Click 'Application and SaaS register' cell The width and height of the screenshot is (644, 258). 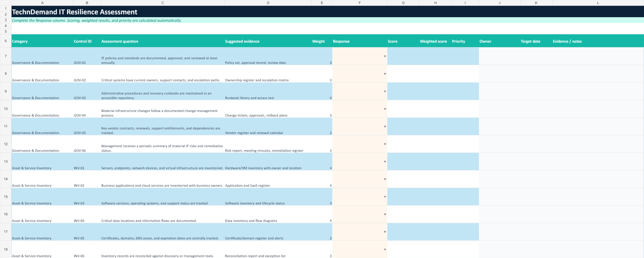point(268,179)
